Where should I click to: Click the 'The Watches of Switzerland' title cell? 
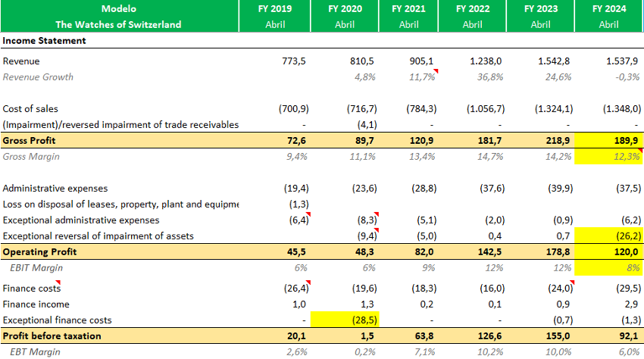118,25
